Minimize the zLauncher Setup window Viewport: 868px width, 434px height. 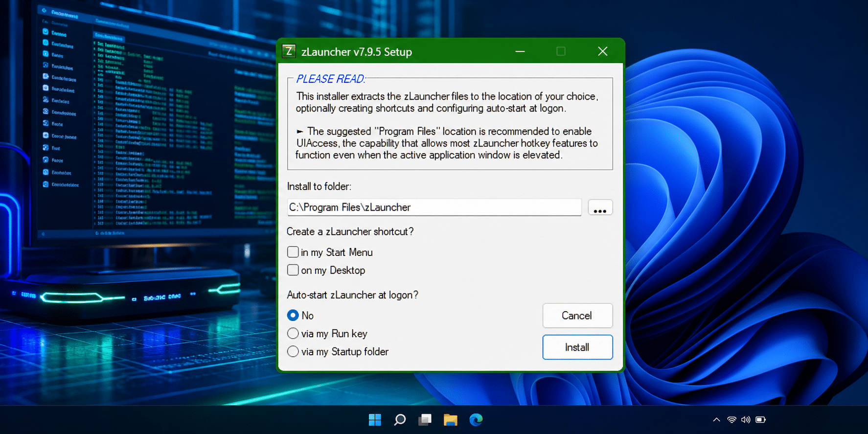[520, 51]
